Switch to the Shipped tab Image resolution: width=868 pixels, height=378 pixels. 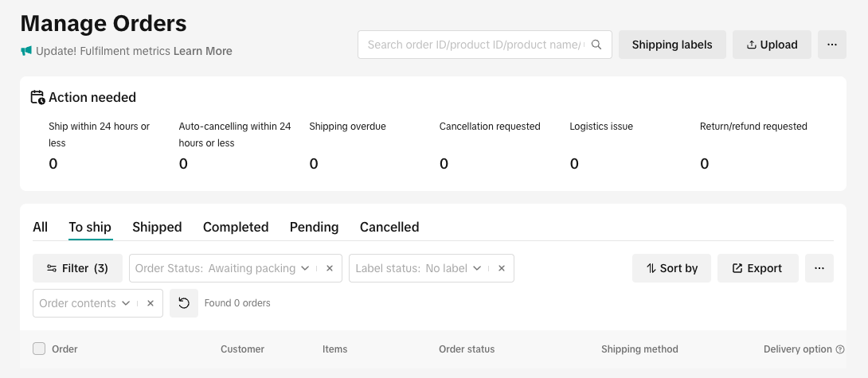157,228
